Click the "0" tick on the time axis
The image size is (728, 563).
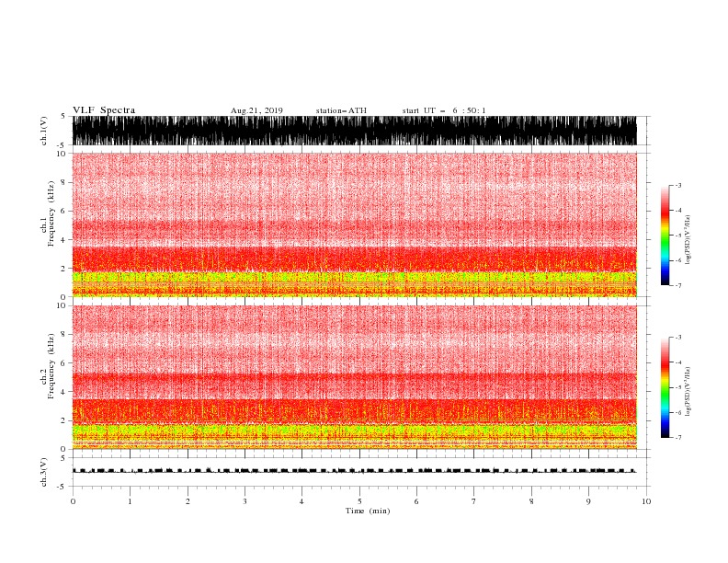[73, 501]
